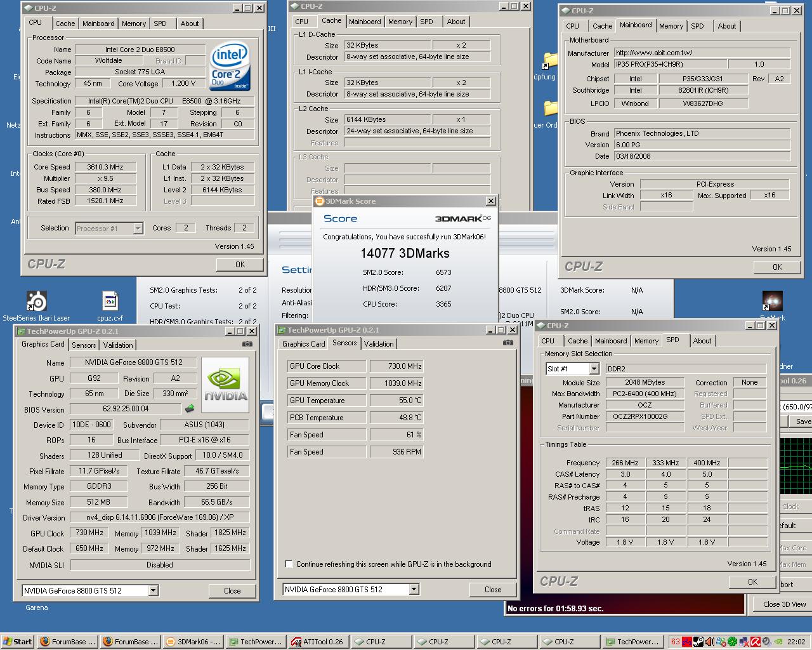Click the Intel Core 2 Duo logo in CPU-Z
The image size is (812, 650).
click(x=230, y=66)
